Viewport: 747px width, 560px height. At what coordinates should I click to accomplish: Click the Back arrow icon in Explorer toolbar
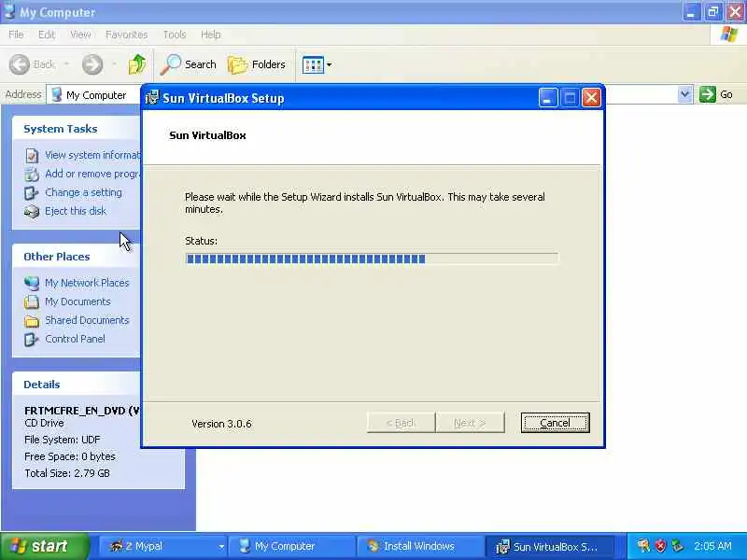20,64
